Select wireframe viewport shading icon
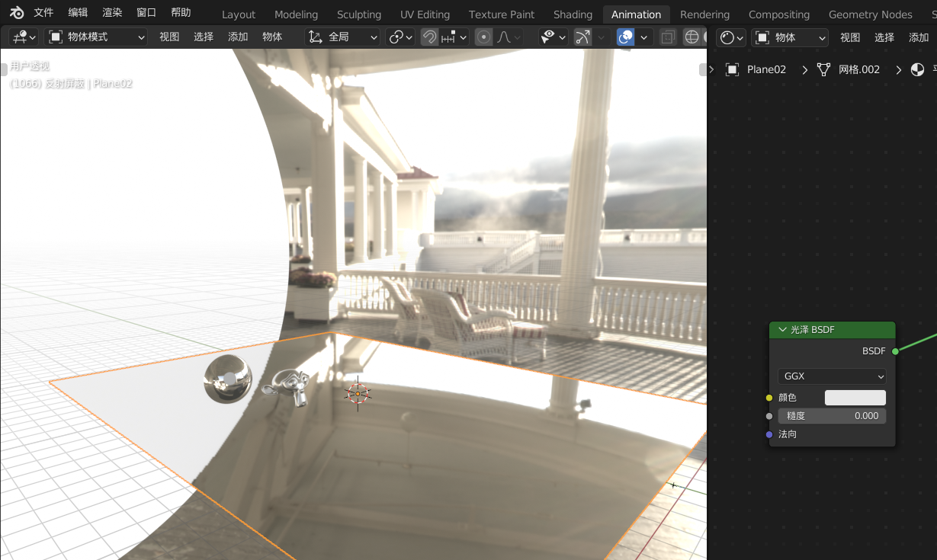Image resolution: width=937 pixels, height=560 pixels. click(x=692, y=37)
